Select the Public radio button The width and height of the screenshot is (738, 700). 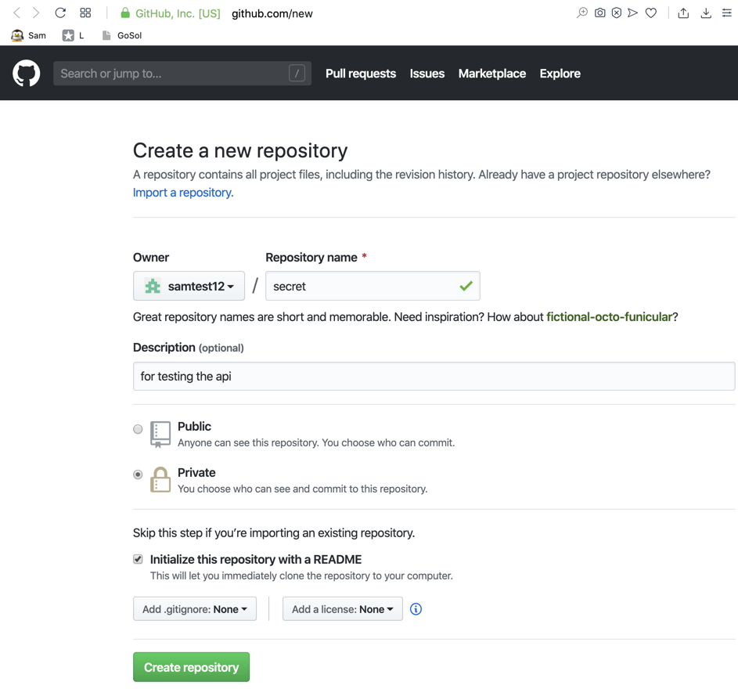pos(138,429)
